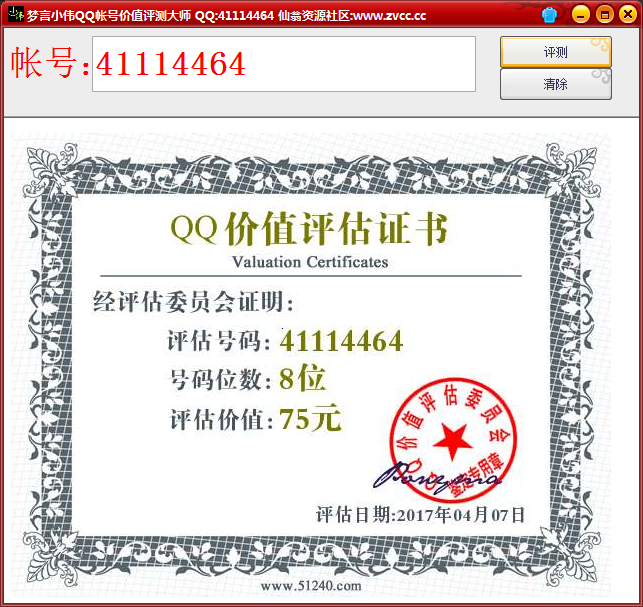Click the www.51240.com text below certificate
The height and width of the screenshot is (607, 643).
pos(311,586)
